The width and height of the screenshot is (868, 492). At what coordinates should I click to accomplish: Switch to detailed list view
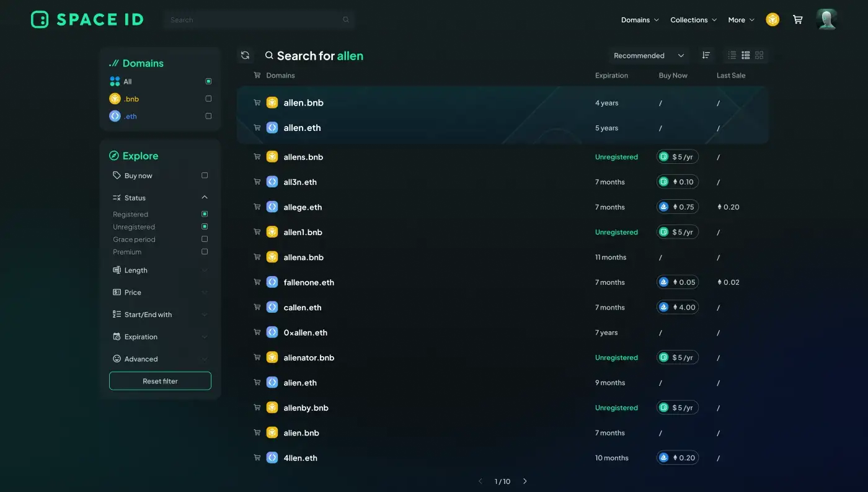pyautogui.click(x=746, y=55)
